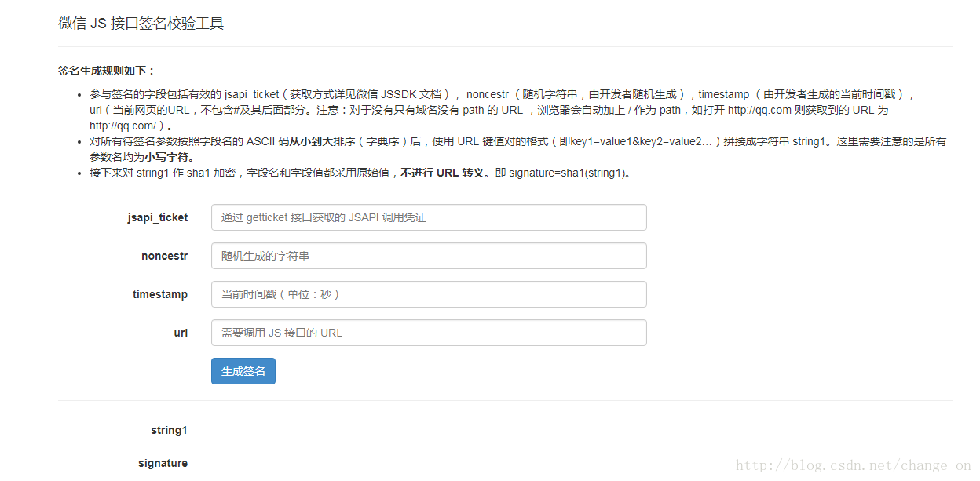Click the noncestr field label
Screen dimensions: 980x481
[164, 256]
